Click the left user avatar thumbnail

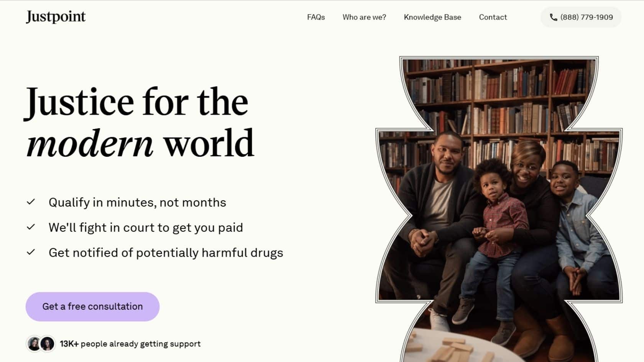point(34,344)
